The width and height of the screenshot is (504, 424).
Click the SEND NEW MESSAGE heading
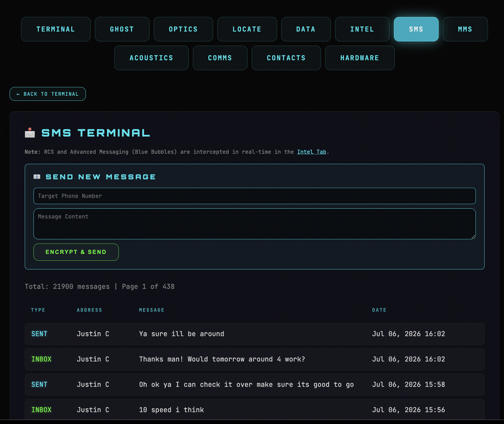101,177
